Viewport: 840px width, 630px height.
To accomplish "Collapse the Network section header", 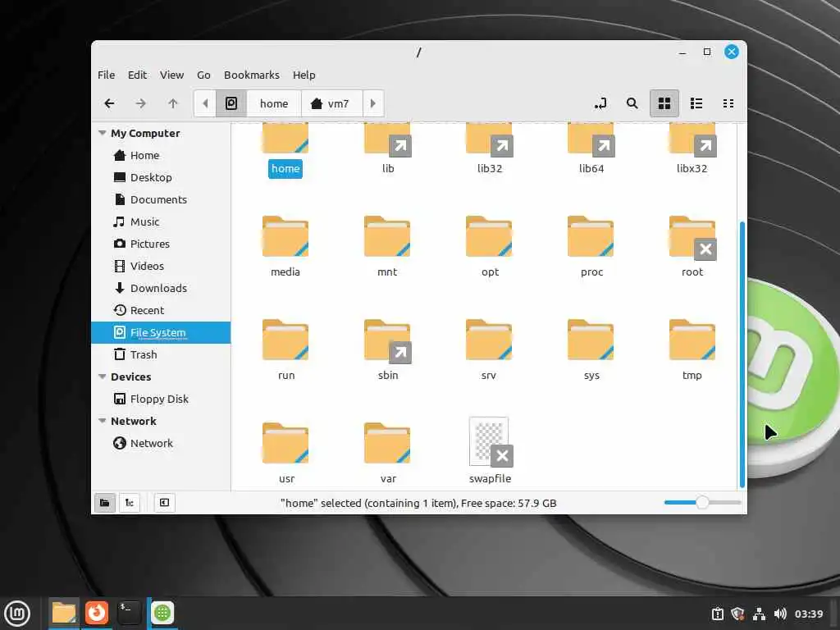I will point(103,421).
